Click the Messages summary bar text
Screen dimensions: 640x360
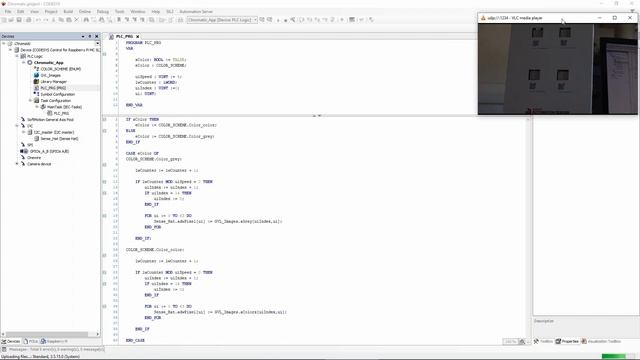click(x=57, y=349)
